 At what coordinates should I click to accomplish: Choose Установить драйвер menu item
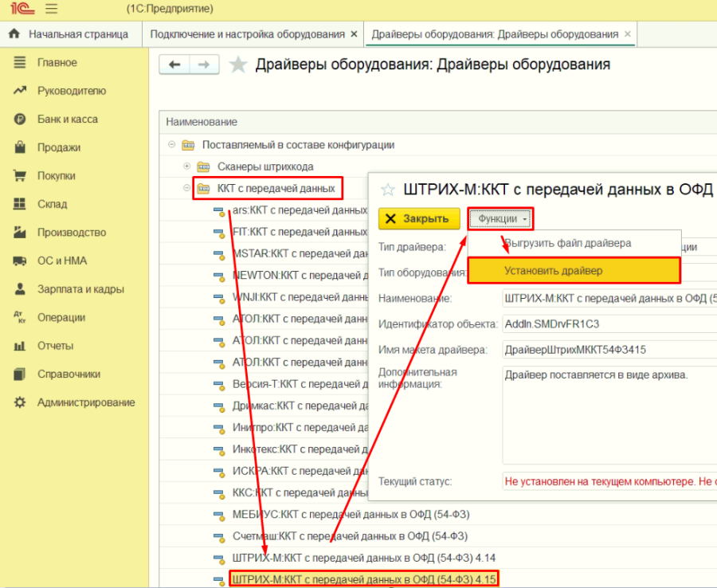click(x=553, y=271)
